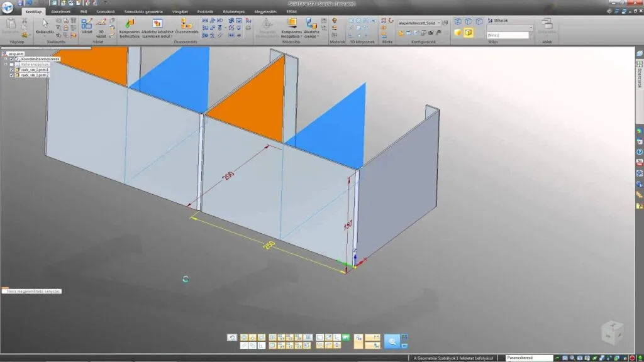
Task: Click the help question mark in right sidebar
Action: [640, 152]
